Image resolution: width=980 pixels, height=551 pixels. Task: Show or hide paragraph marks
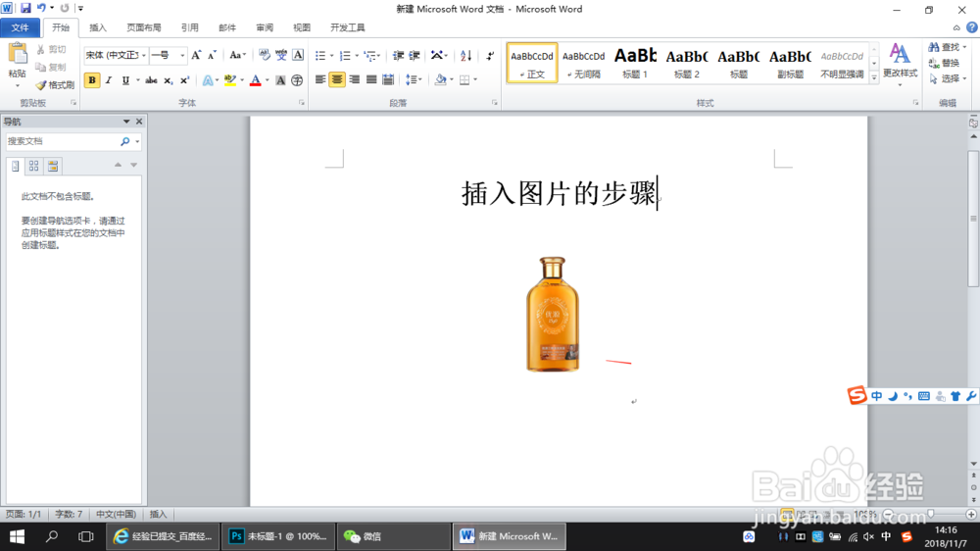coord(490,55)
